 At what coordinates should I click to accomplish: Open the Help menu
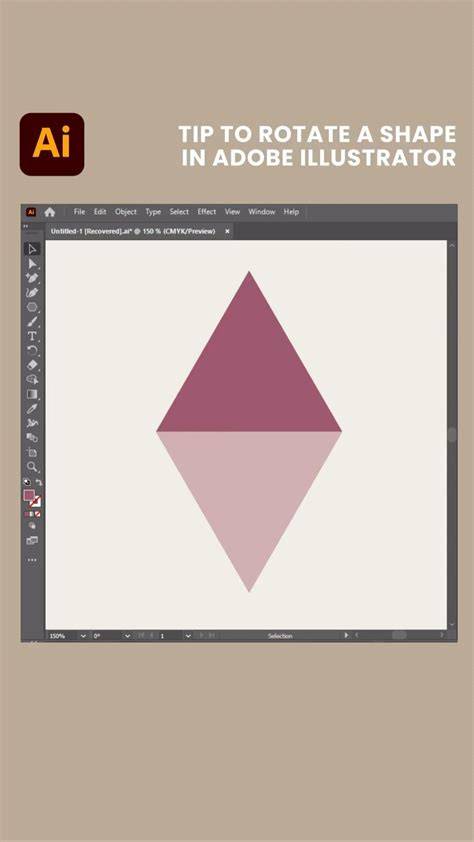point(291,212)
